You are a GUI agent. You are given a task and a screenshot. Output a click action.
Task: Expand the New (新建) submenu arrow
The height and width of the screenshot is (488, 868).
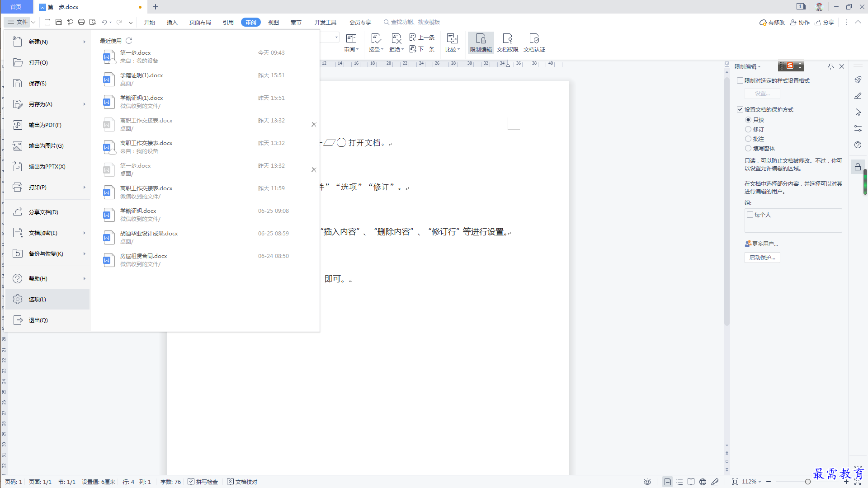coord(85,42)
